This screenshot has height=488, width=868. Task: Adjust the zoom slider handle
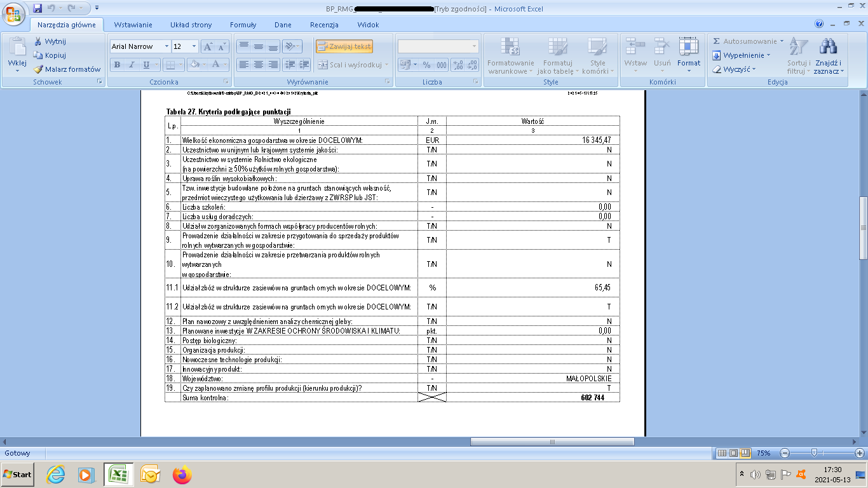click(x=814, y=453)
